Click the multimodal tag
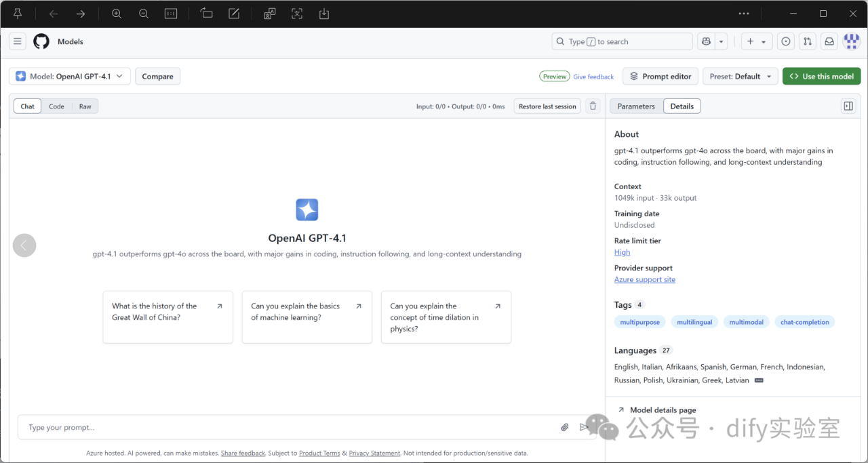 (x=746, y=322)
